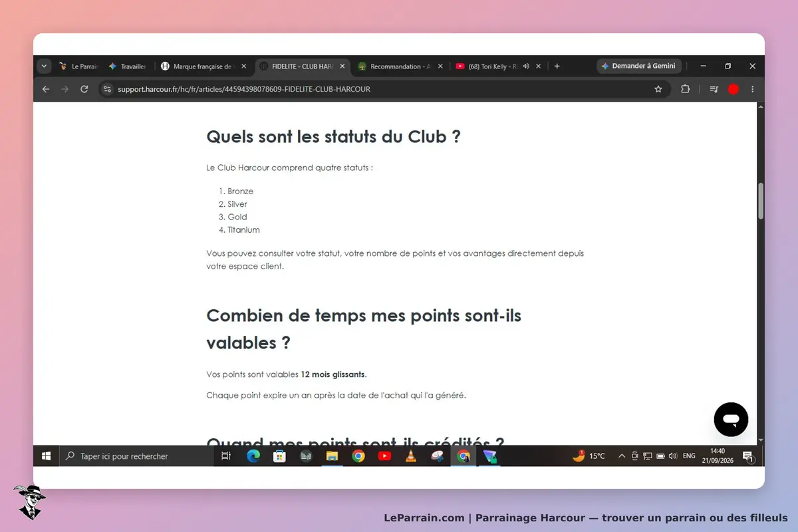The image size is (798, 532).
Task: Open the Windows Start menu
Action: coord(47,456)
